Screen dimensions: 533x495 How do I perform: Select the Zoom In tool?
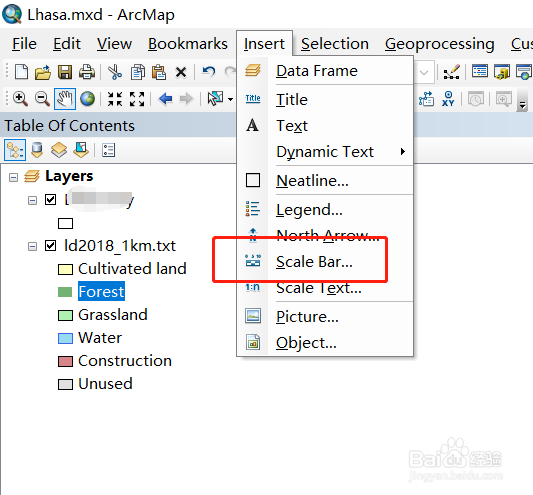click(x=20, y=99)
